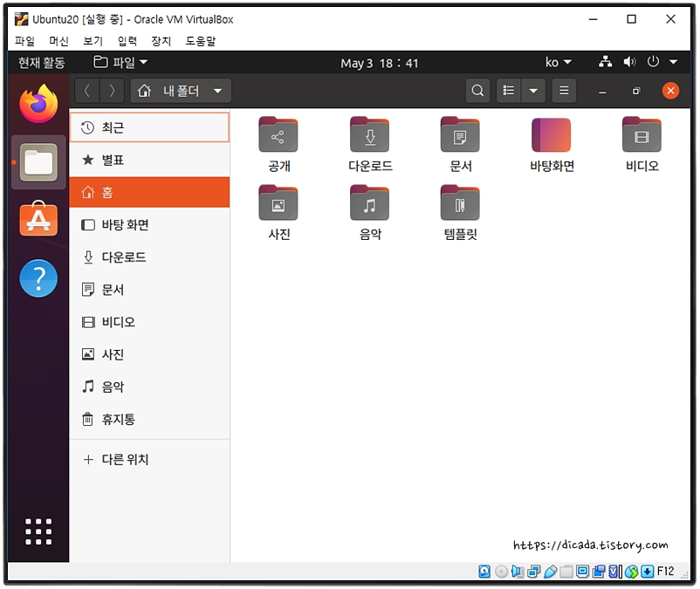Select 음악 in the sidebar
The height and width of the screenshot is (589, 700).
[149, 387]
